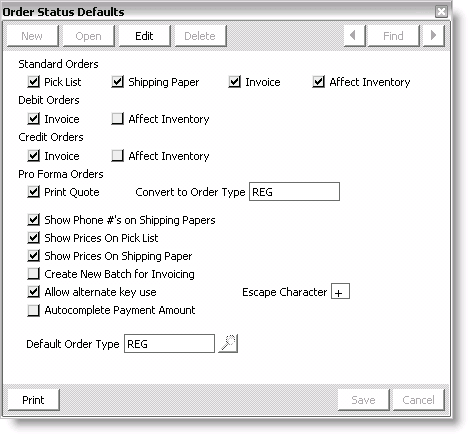Screen dimensions: 469x435
Task: Enable Create New Batch for Invoicing
Action: 33,274
